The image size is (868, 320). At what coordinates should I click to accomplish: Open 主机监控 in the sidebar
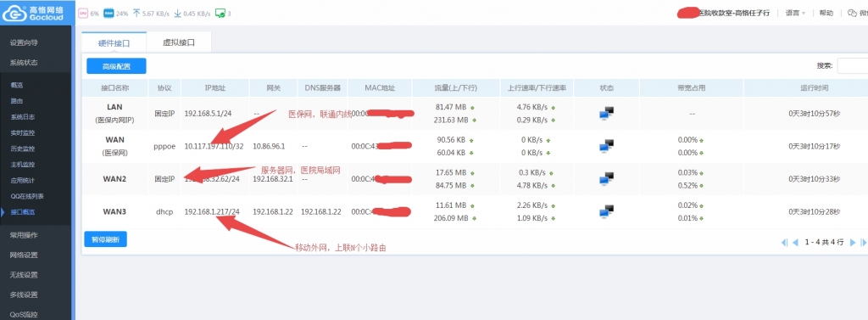point(23,165)
